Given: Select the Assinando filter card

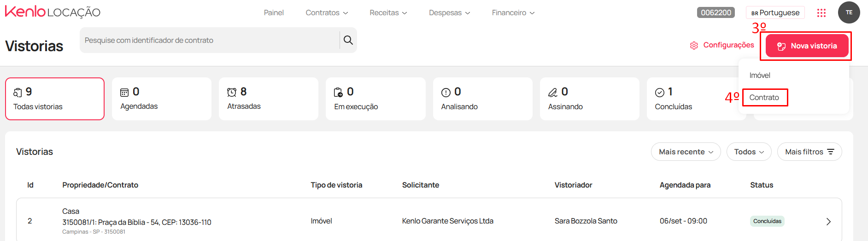Looking at the screenshot, I should pyautogui.click(x=589, y=99).
